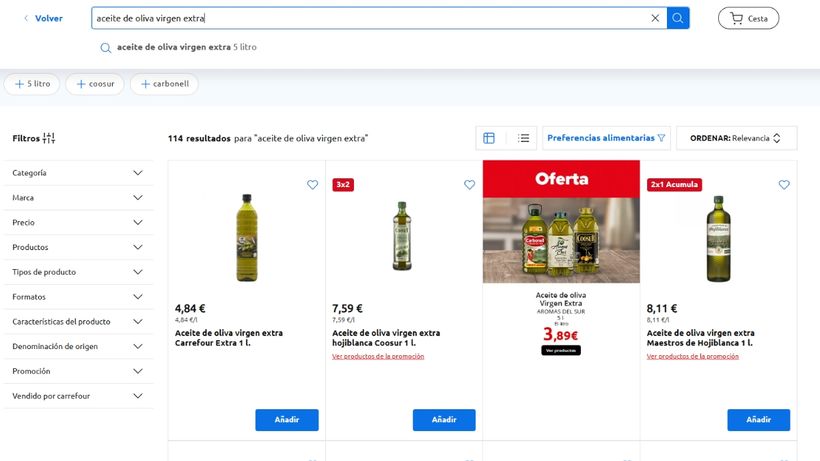
Task: Favorite the Carrefour Extra 1 l. oil
Action: [x=312, y=185]
